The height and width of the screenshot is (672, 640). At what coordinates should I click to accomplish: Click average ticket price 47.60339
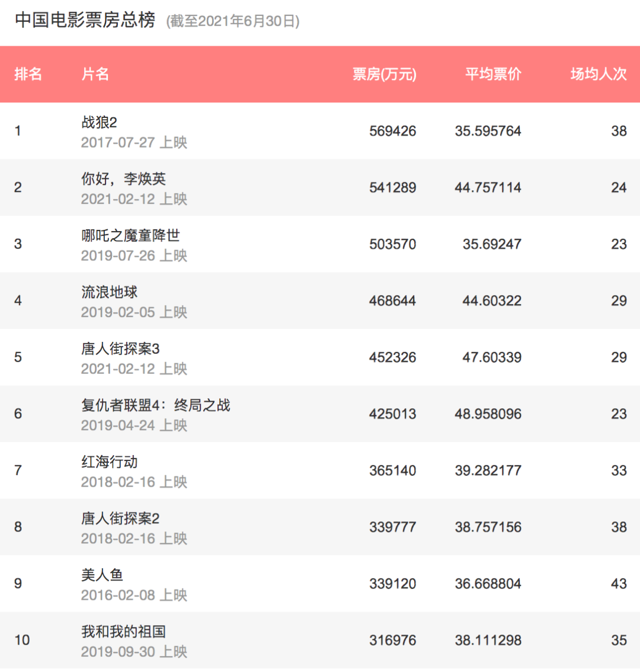pyautogui.click(x=492, y=357)
